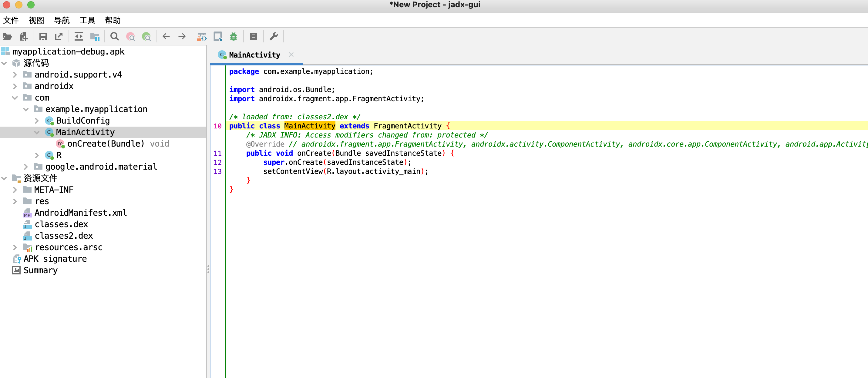This screenshot has height=378, width=868.
Task: Collapse the example.myapplication package
Action: [26, 109]
